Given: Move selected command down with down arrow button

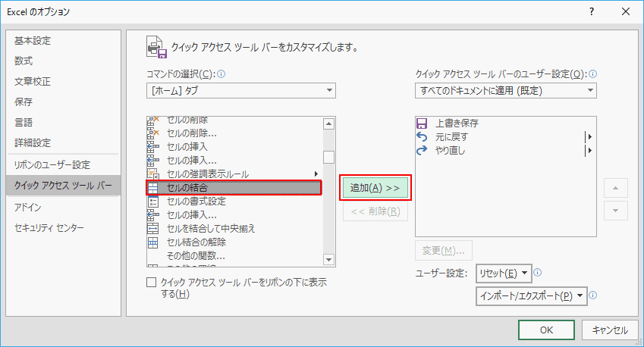Looking at the screenshot, I should coord(616,211).
